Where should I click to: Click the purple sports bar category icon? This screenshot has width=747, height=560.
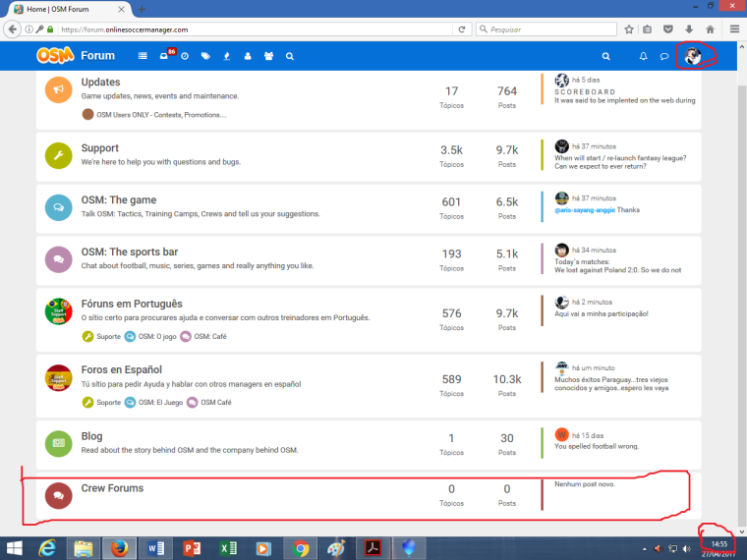[59, 259]
